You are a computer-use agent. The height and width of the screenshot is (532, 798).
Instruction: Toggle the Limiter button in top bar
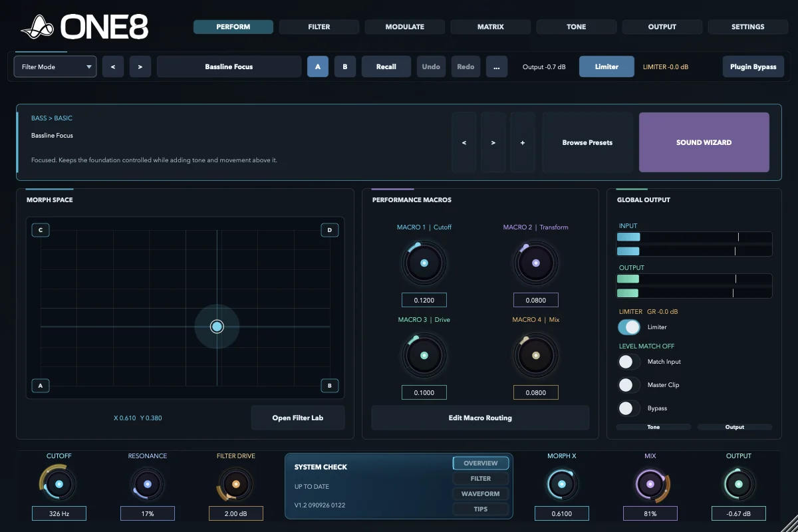point(606,66)
